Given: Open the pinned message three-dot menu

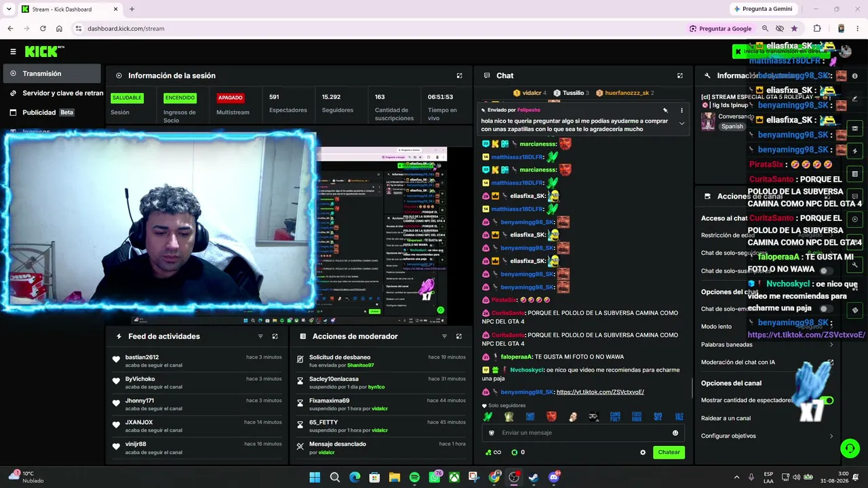Looking at the screenshot, I should click(682, 110).
